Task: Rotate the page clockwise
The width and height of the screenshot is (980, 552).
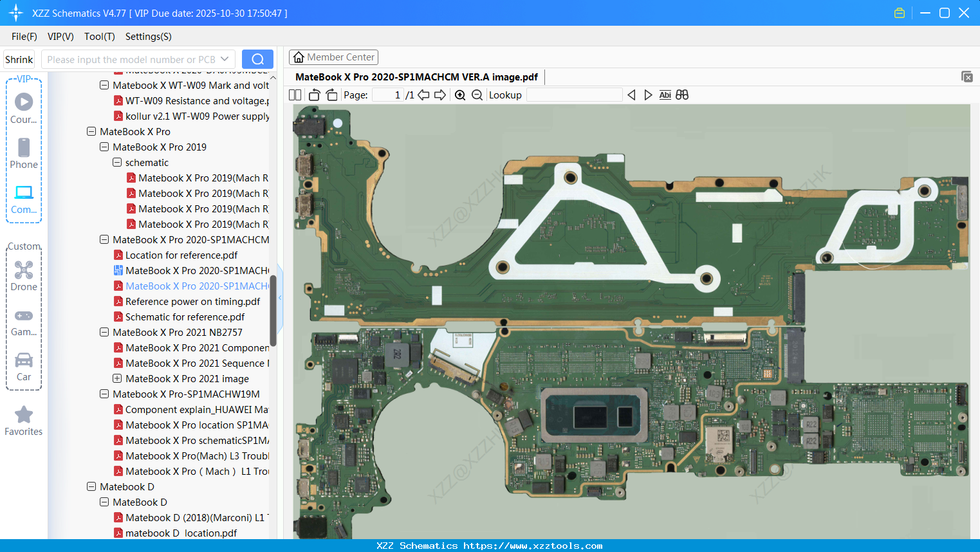Action: [x=331, y=95]
